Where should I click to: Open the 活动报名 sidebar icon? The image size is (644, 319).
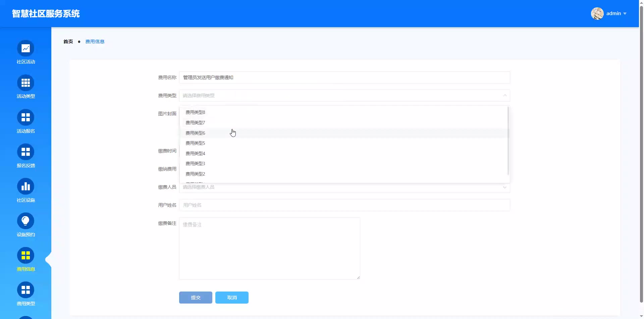click(25, 118)
